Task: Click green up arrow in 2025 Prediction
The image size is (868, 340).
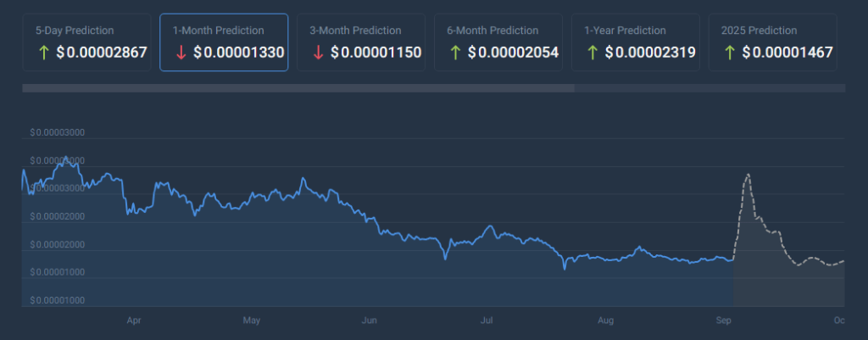Action: point(730,53)
